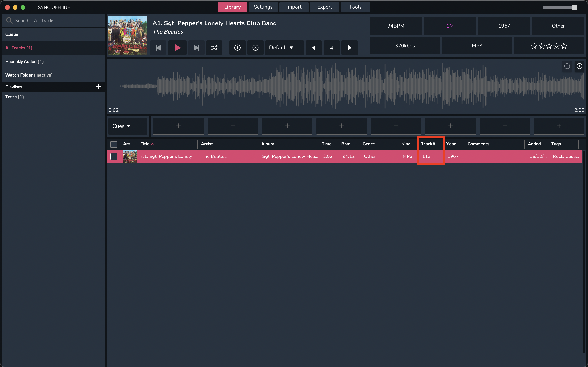The height and width of the screenshot is (367, 588).
Task: Add a new playlist with plus icon
Action: point(98,87)
